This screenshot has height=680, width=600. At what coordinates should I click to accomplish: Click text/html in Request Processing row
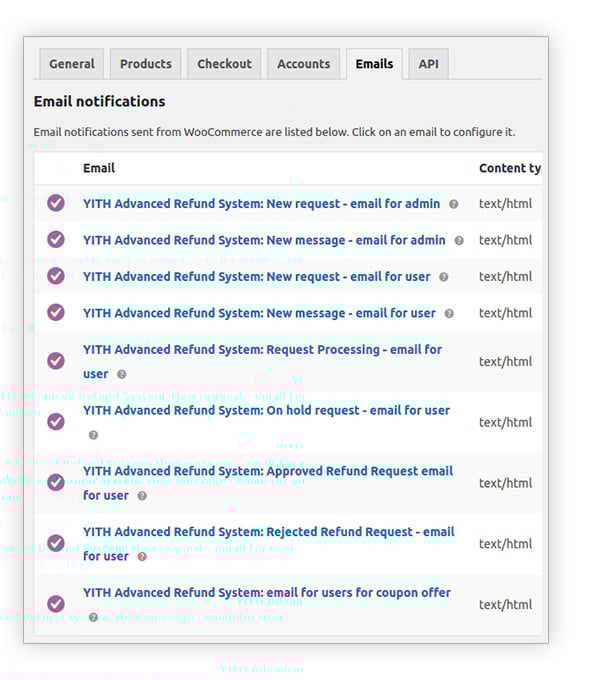pyautogui.click(x=505, y=362)
